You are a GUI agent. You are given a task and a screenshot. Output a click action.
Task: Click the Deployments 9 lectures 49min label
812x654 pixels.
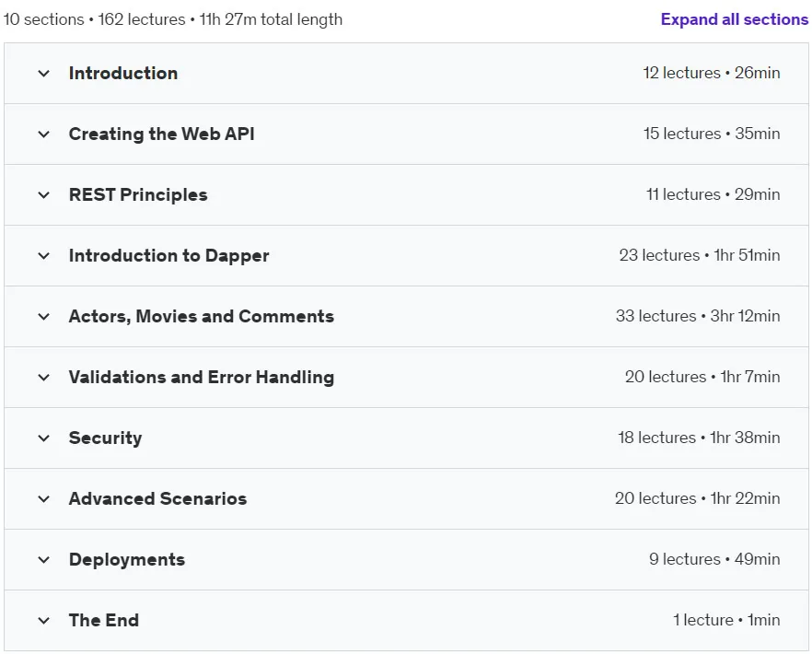(714, 558)
